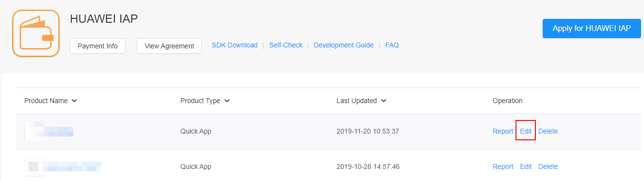Delete the second product row
The height and width of the screenshot is (181, 644).
(548, 166)
